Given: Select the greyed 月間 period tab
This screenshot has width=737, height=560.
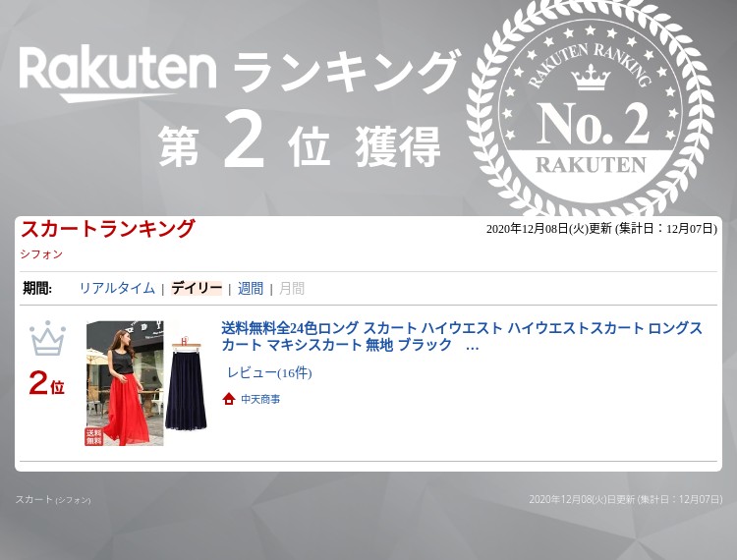Looking at the screenshot, I should (x=292, y=288).
